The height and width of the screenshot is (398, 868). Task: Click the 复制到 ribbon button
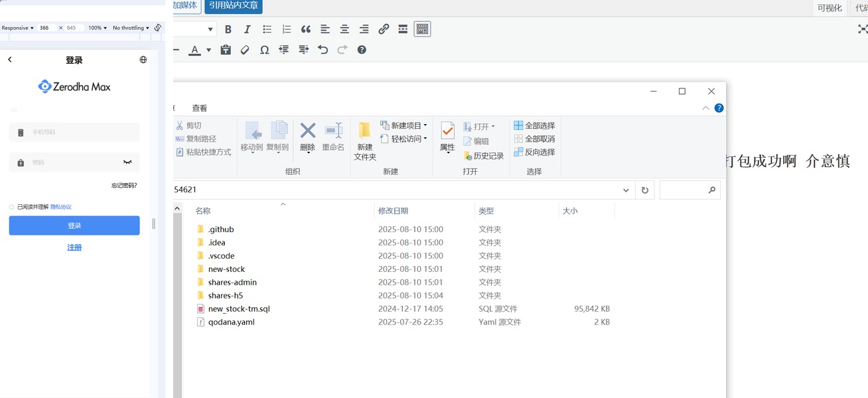click(277, 137)
